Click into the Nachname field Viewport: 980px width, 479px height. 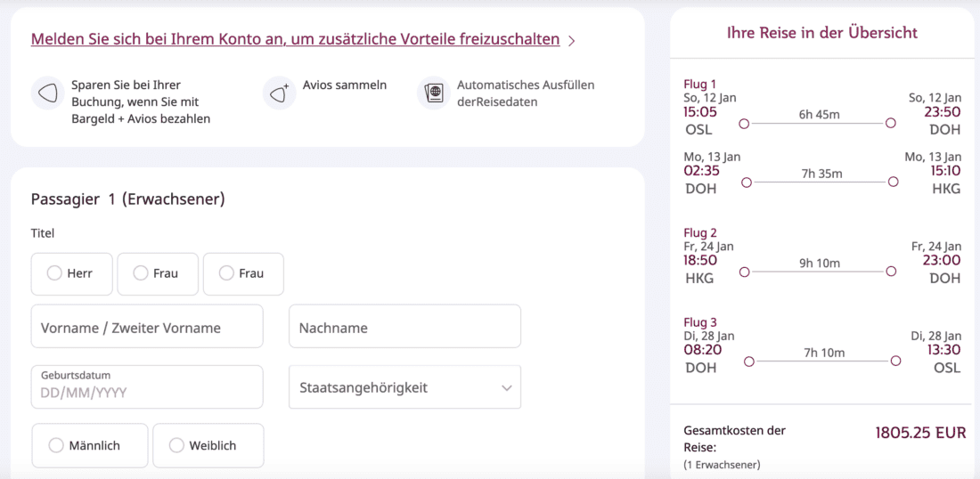tap(404, 327)
